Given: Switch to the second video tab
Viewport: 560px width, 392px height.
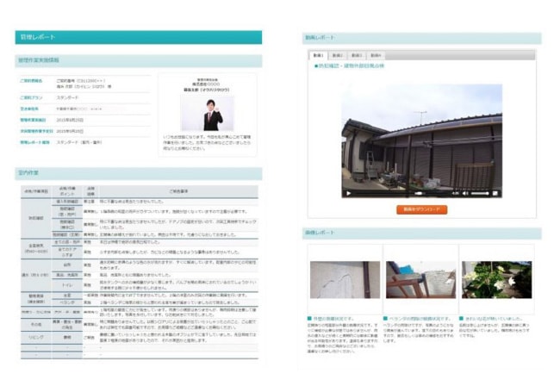Looking at the screenshot, I should [338, 54].
